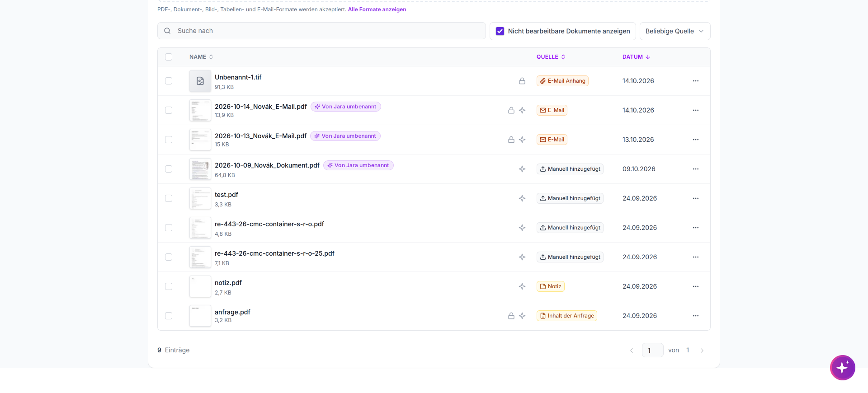Image resolution: width=868 pixels, height=393 pixels.
Task: Click lock icon on 2026-10-14_Novák_E-Mail.pdf row
Action: pyautogui.click(x=511, y=110)
